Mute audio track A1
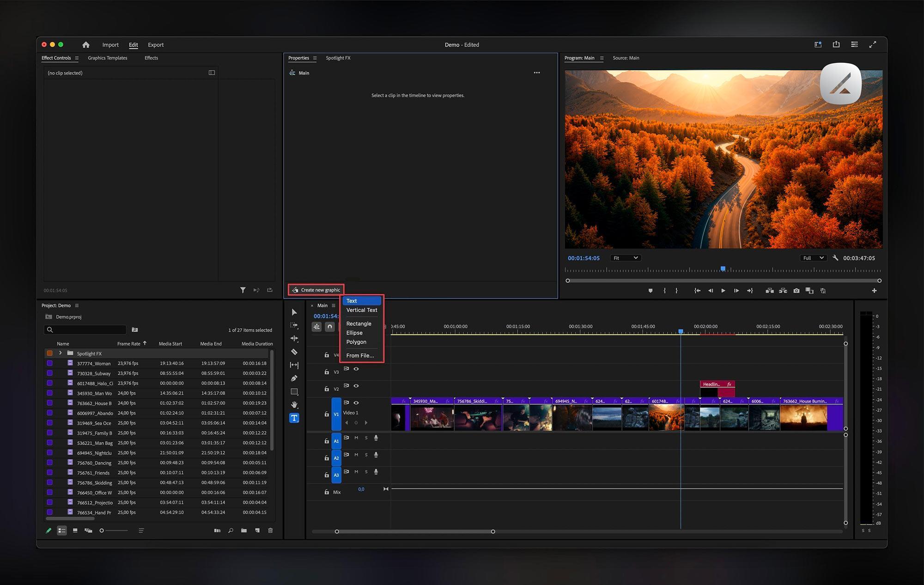Viewport: 924px width, 585px height. (356, 438)
